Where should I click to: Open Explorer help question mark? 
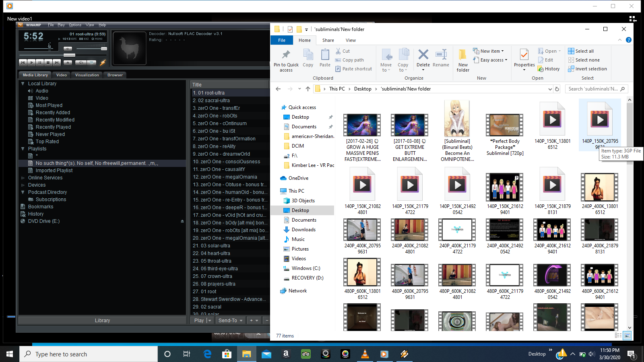pos(629,40)
